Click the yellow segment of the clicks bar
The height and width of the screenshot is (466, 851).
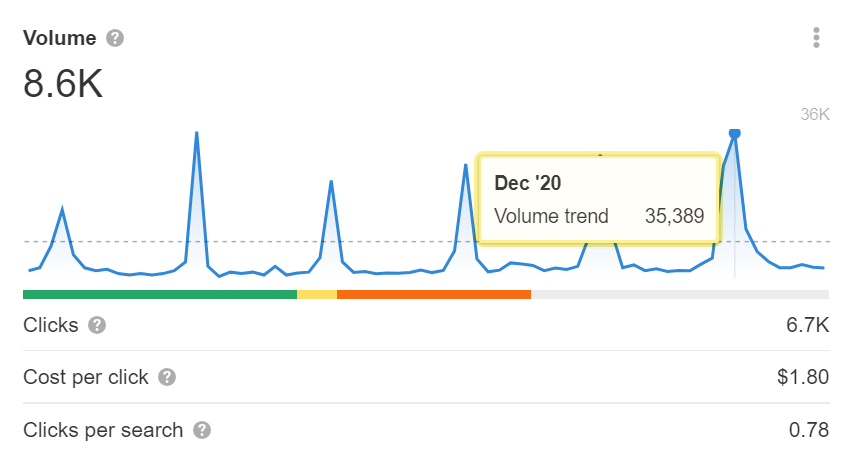[317, 294]
